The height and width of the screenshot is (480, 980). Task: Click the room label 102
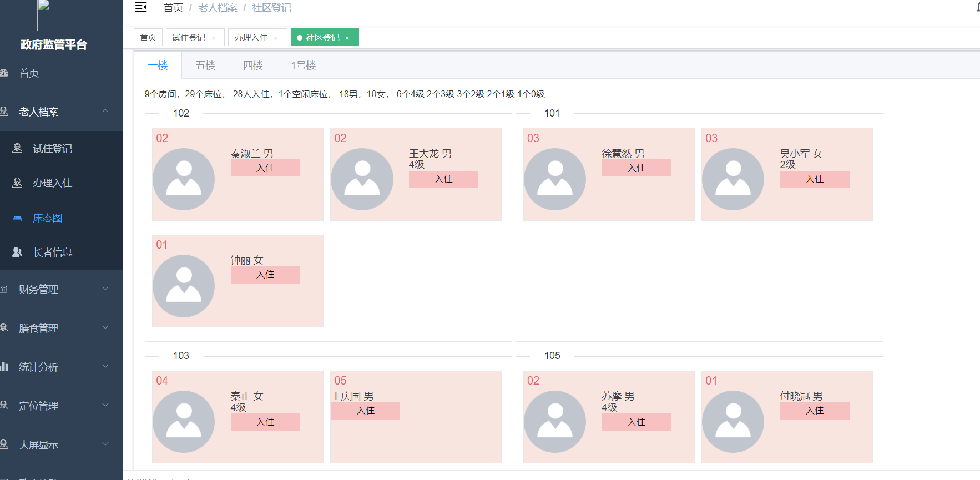(x=181, y=113)
